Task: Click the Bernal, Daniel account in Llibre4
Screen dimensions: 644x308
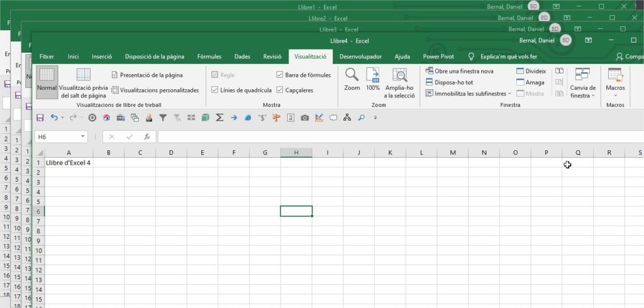Action: [545, 40]
